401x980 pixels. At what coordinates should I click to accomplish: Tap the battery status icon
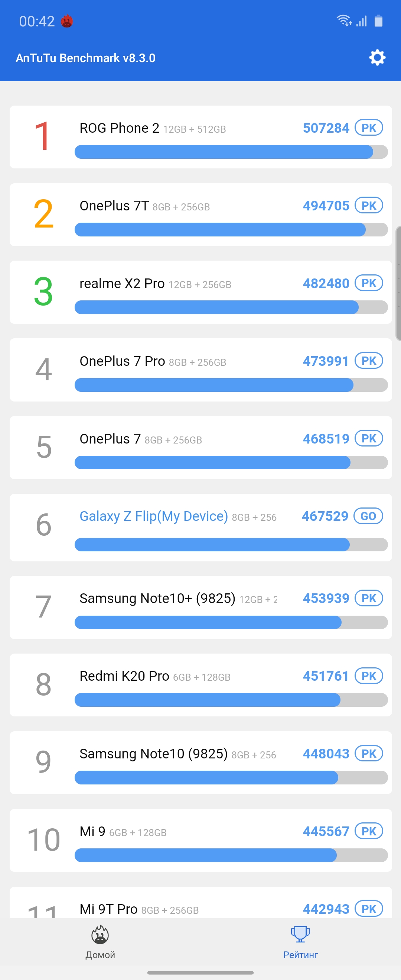click(378, 21)
